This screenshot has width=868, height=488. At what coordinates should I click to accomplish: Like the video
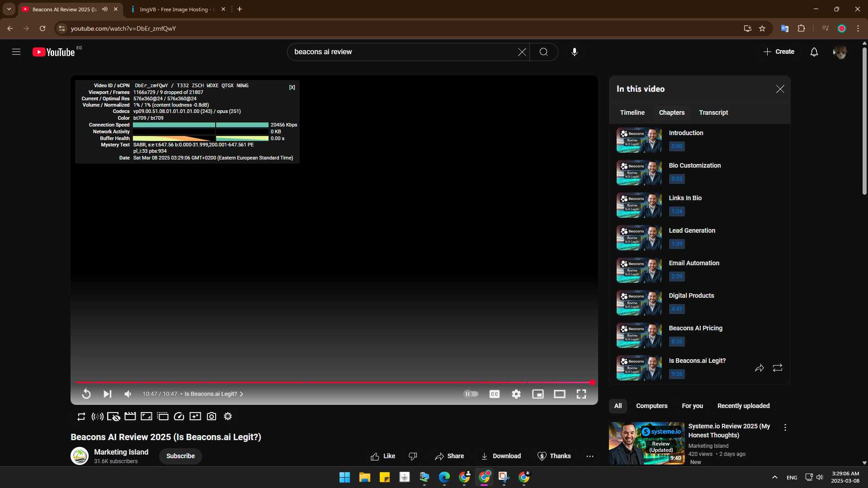(382, 456)
